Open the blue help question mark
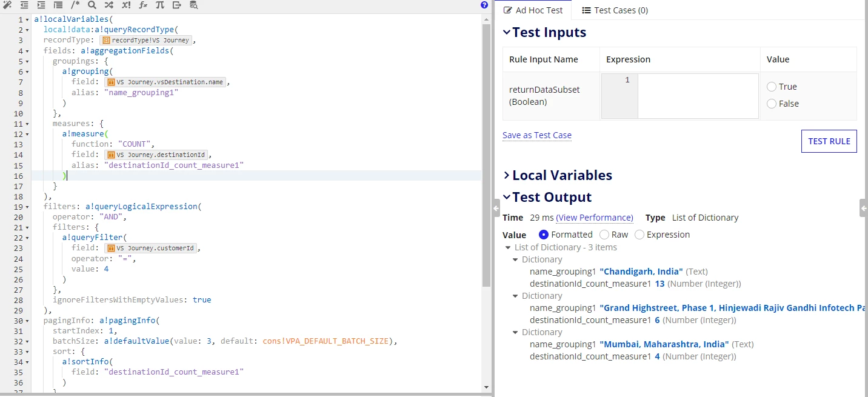The height and width of the screenshot is (397, 868). (484, 5)
